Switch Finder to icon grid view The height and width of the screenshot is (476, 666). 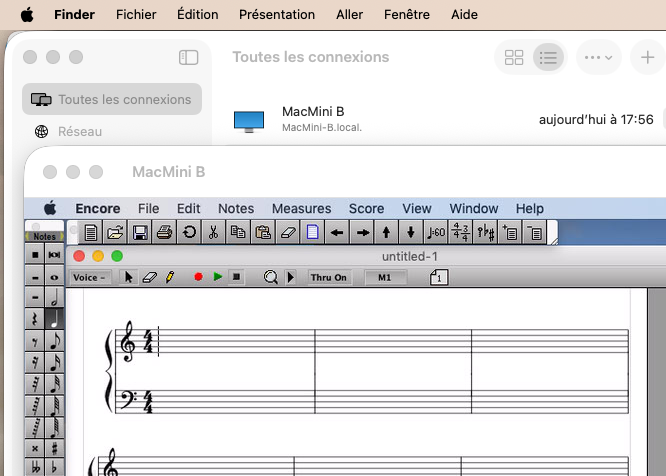[x=514, y=58]
